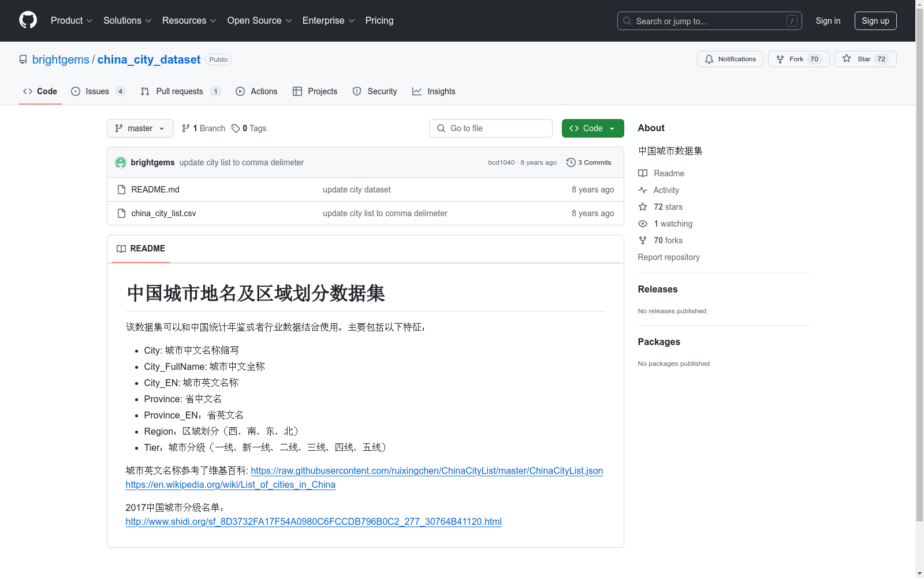The image size is (924, 578).
Task: Click Sign in
Action: pos(828,21)
